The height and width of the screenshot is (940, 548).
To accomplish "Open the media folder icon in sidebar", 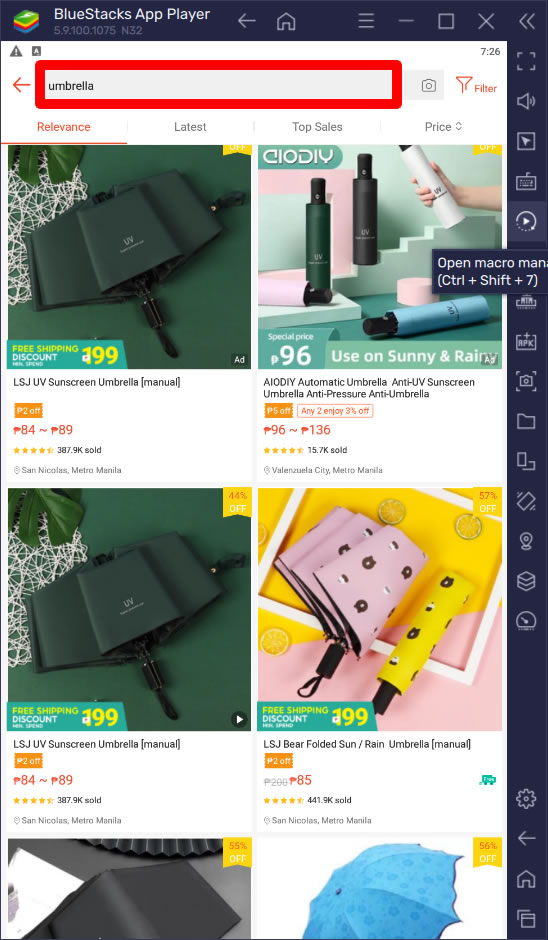I will point(526,421).
